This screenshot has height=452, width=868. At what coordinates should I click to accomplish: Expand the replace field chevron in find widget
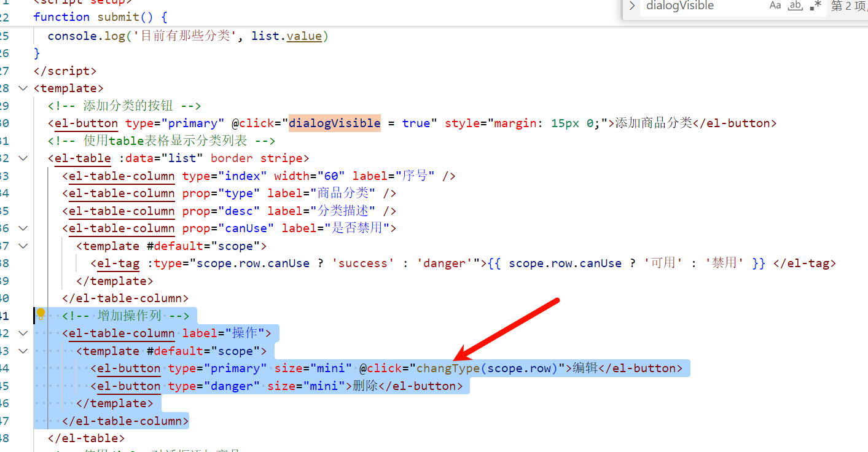[631, 6]
